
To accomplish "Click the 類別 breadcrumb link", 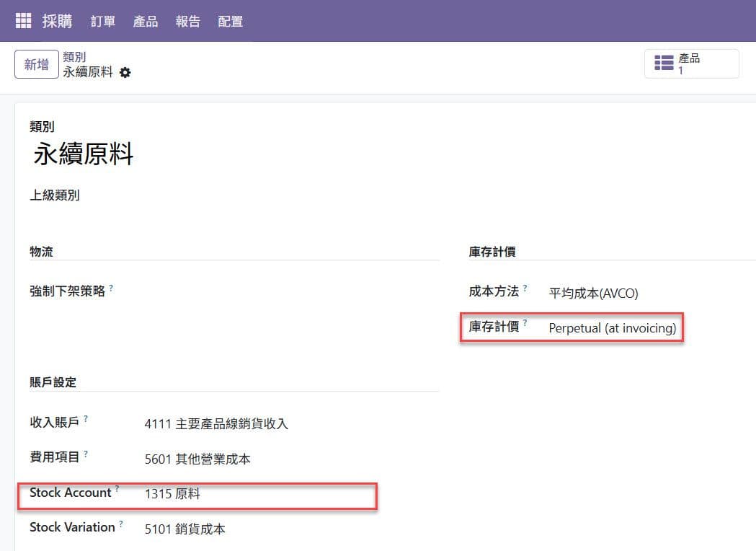I will tap(74, 57).
